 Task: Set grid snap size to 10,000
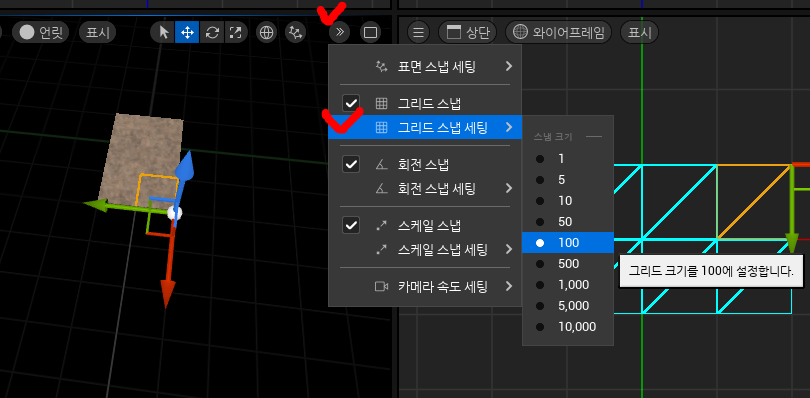coord(568,327)
